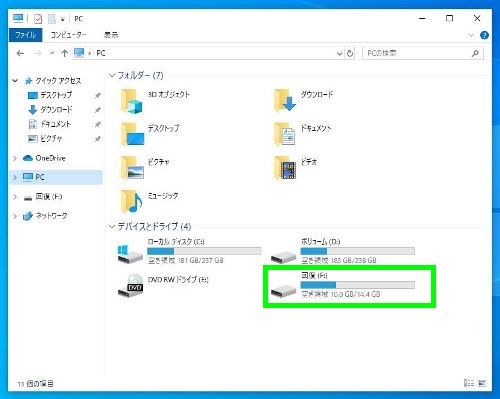Image resolution: width=500 pixels, height=399 pixels.
Task: Click the 空き領域 183 GB/238 GB text under ボリューム (D:)
Action: pyautogui.click(x=339, y=260)
